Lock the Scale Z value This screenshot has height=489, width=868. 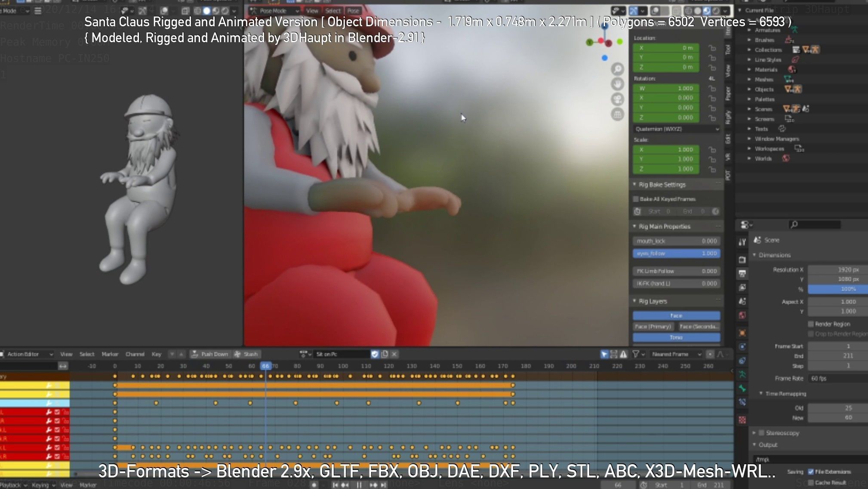click(x=712, y=169)
